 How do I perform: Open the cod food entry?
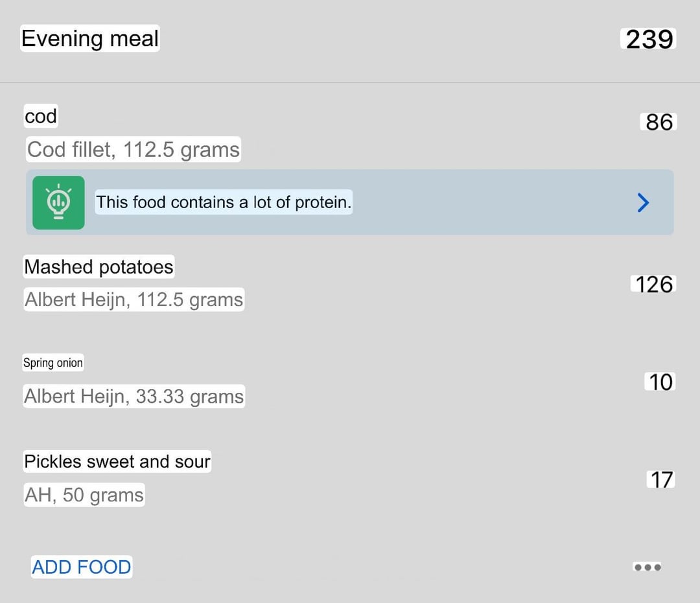tap(41, 117)
